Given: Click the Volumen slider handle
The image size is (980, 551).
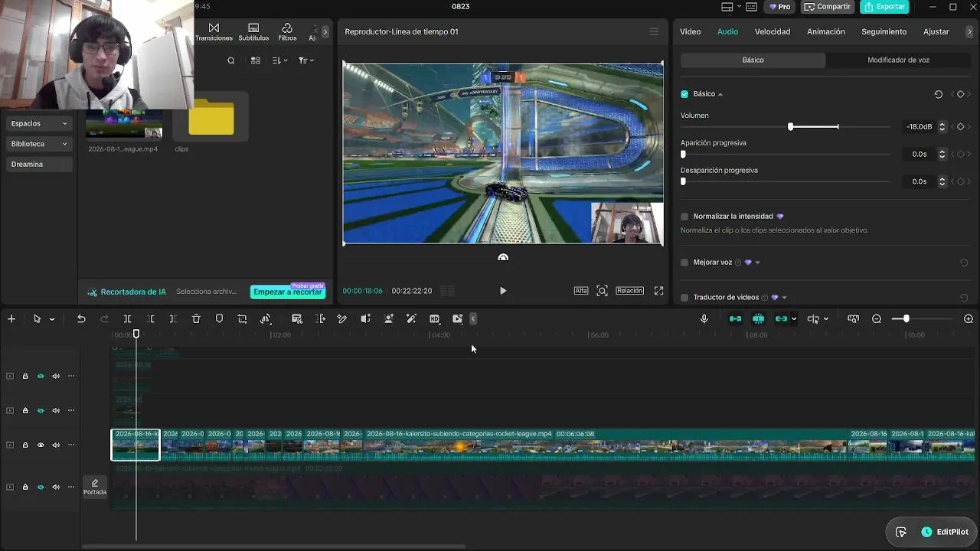Looking at the screenshot, I should click(x=791, y=127).
